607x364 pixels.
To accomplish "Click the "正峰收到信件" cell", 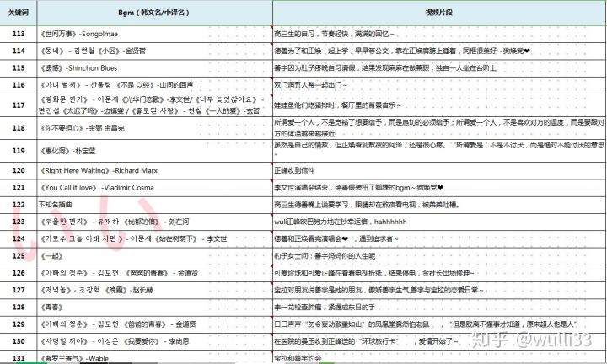I will tap(439, 170).
